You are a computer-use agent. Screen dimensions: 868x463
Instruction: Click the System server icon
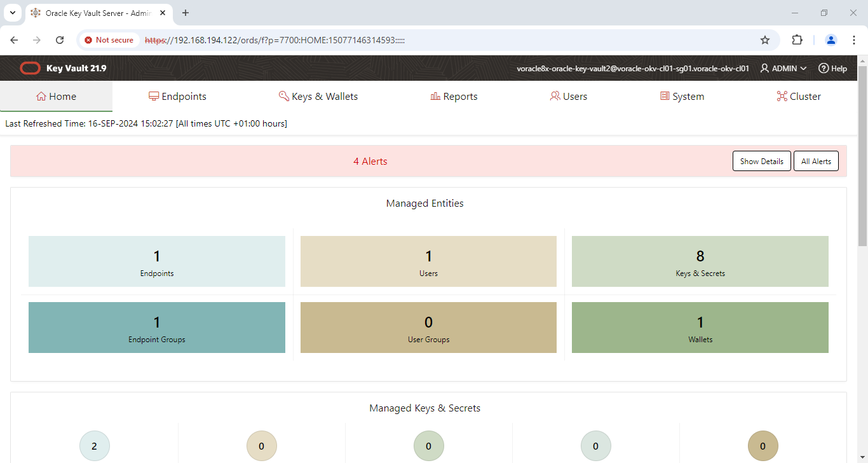pos(665,97)
